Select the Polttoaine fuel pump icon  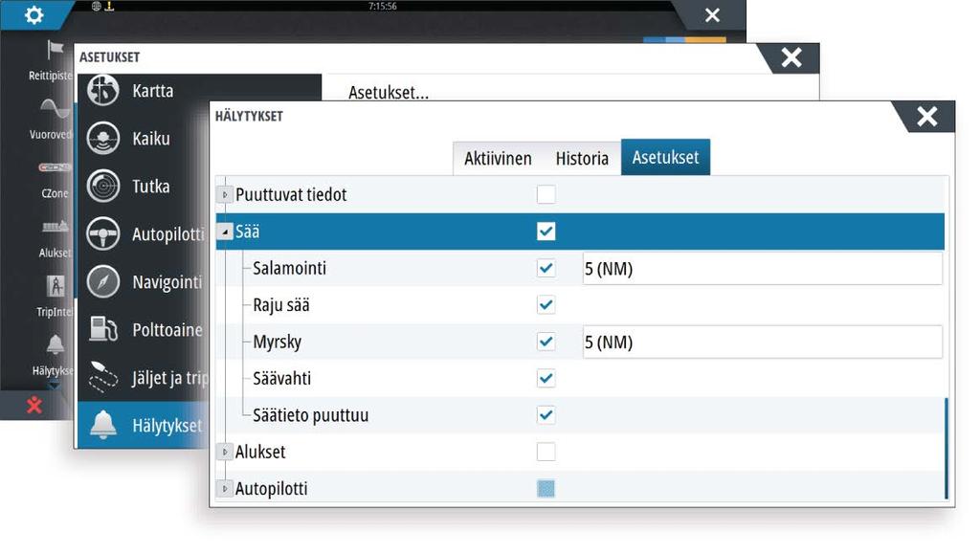point(103,329)
